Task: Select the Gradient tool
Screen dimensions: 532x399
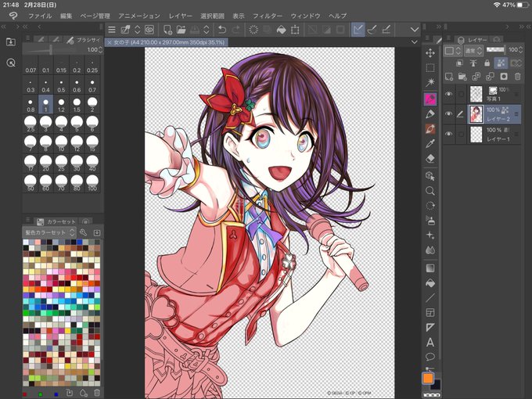Action: pos(430,268)
